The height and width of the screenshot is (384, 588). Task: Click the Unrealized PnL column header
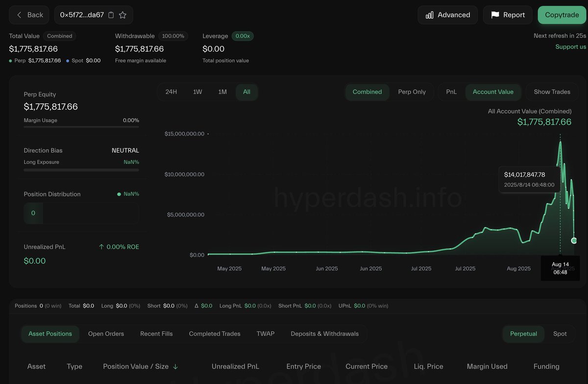click(x=235, y=366)
